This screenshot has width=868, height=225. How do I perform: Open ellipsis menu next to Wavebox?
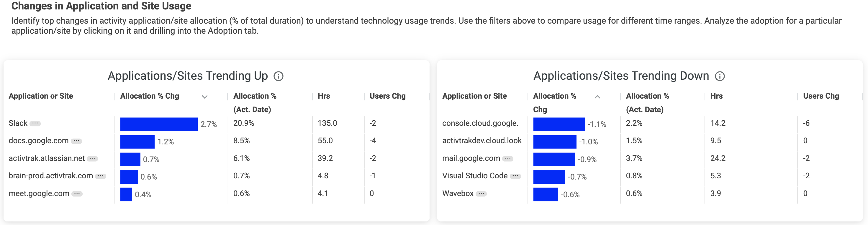pyautogui.click(x=481, y=194)
